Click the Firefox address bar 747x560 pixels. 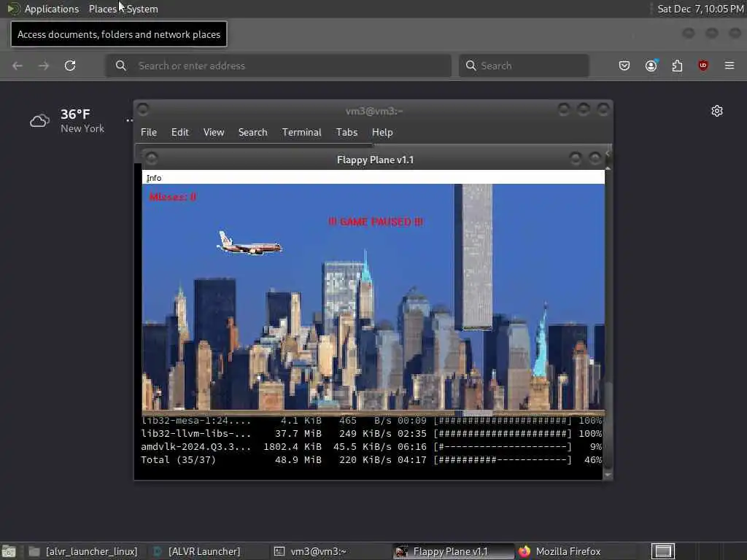[x=279, y=66]
